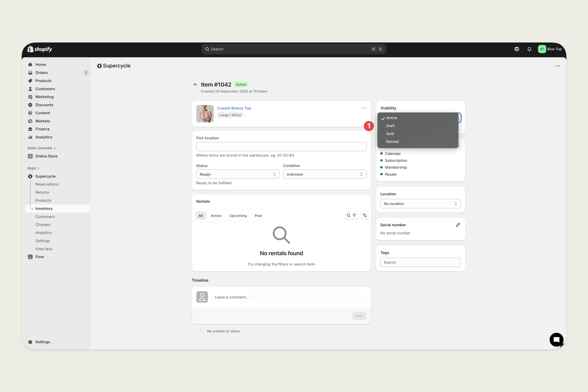Switch to the Past rentals tab
588x392 pixels.
pyautogui.click(x=258, y=215)
